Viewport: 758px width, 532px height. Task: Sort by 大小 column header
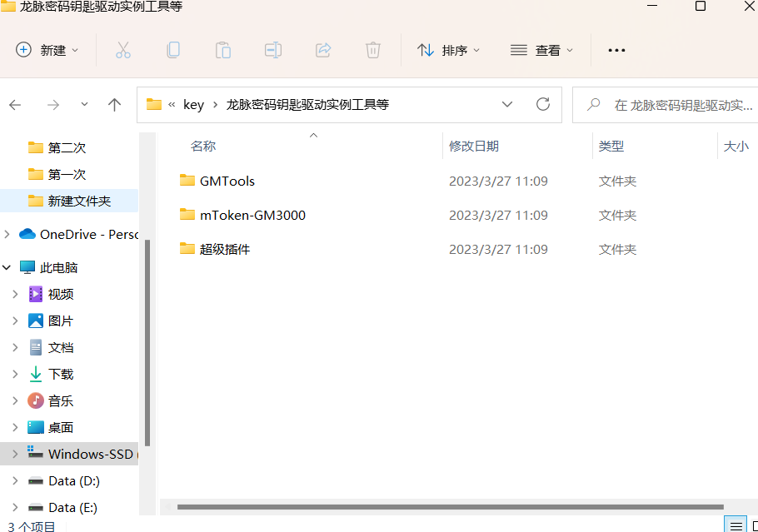coord(736,146)
